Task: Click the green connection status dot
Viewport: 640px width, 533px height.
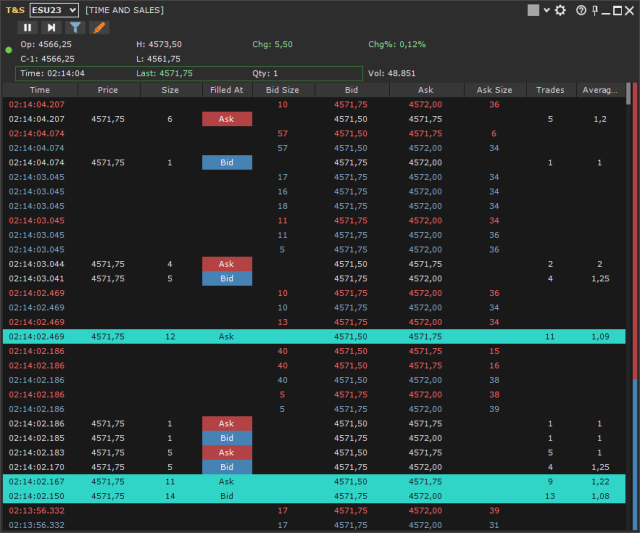Action: click(9, 48)
